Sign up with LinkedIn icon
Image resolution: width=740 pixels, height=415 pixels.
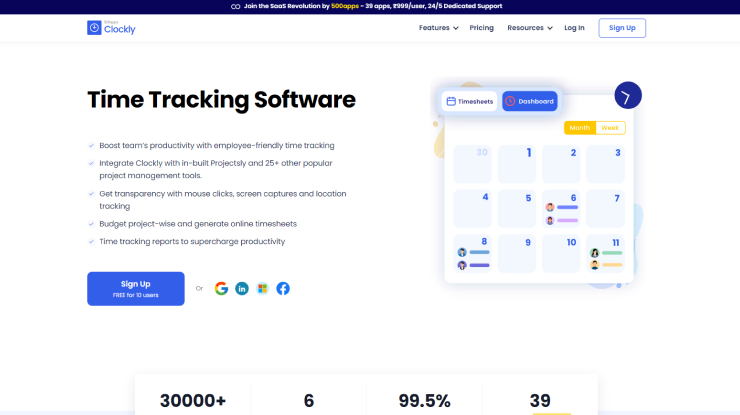click(242, 288)
